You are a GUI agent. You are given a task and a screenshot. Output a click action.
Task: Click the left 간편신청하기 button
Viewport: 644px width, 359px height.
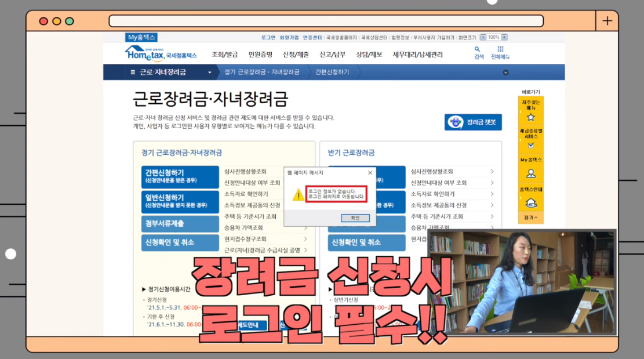tap(180, 177)
